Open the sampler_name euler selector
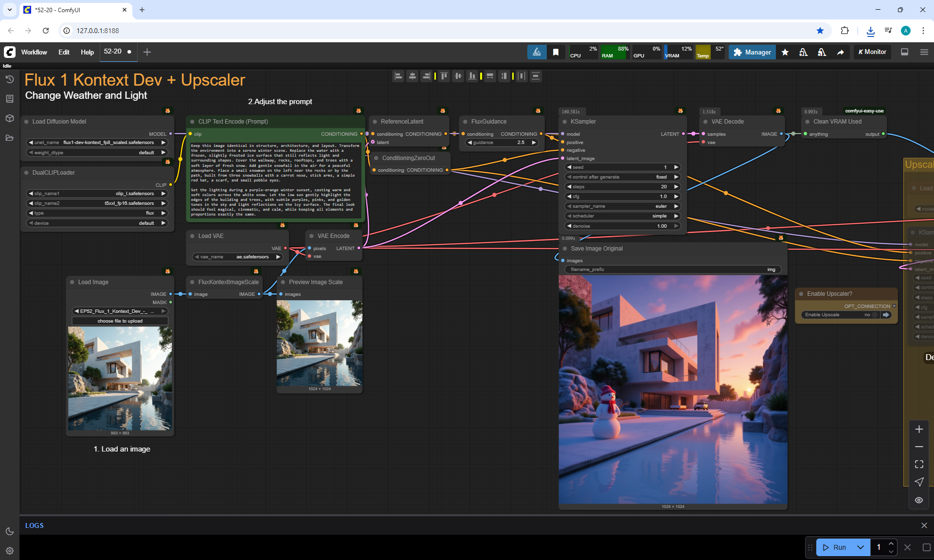 [622, 206]
